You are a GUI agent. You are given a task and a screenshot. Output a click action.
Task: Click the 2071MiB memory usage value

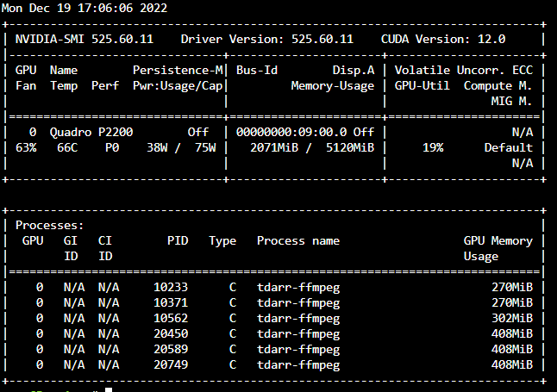[274, 147]
